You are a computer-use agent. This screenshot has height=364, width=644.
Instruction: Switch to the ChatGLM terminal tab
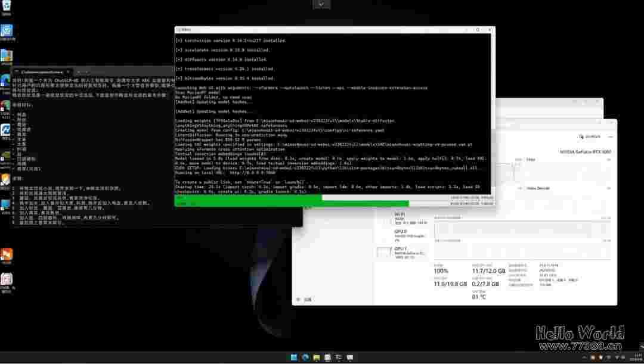41,71
